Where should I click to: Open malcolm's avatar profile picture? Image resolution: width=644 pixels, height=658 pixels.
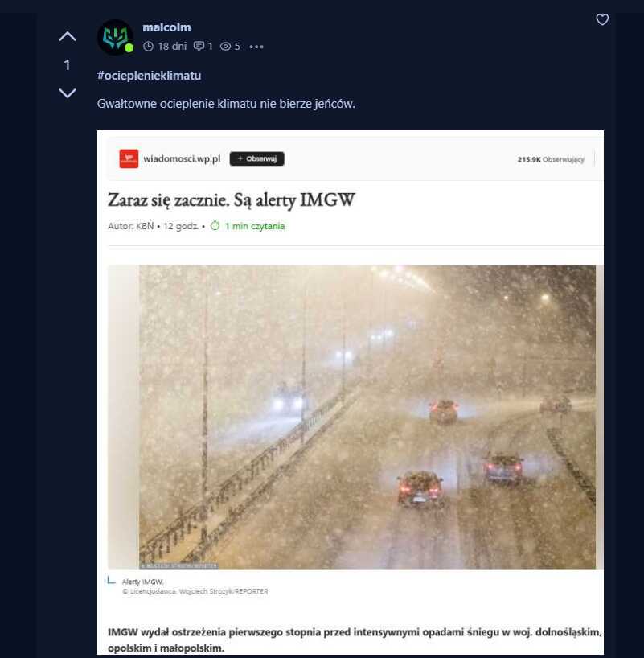click(x=116, y=37)
